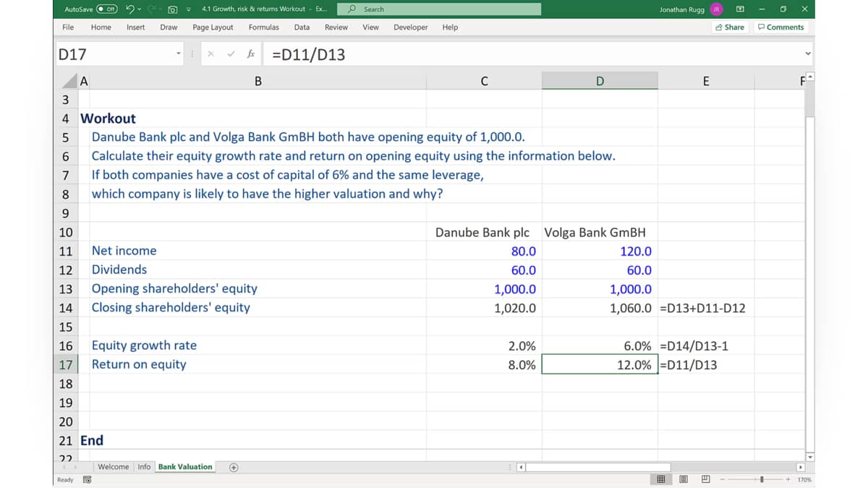Switch to the View tab
This screenshot has height=488, width=868.
point(370,27)
